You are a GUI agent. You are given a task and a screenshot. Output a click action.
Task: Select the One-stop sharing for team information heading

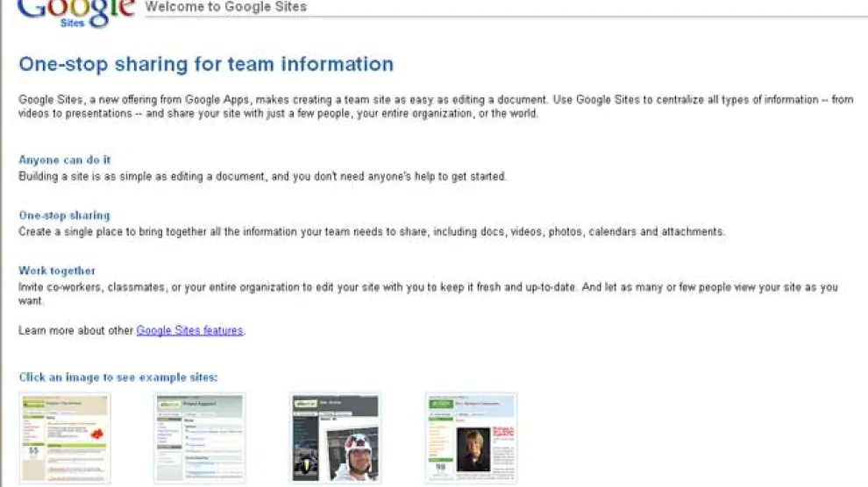coord(206,64)
